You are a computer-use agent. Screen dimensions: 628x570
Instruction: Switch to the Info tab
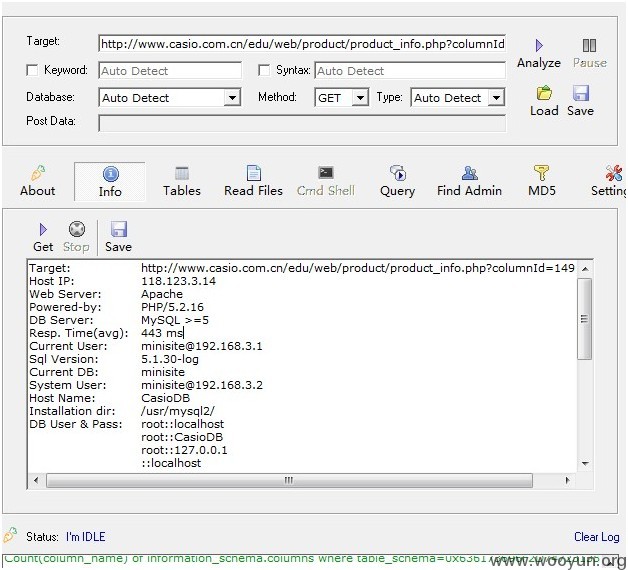[110, 182]
